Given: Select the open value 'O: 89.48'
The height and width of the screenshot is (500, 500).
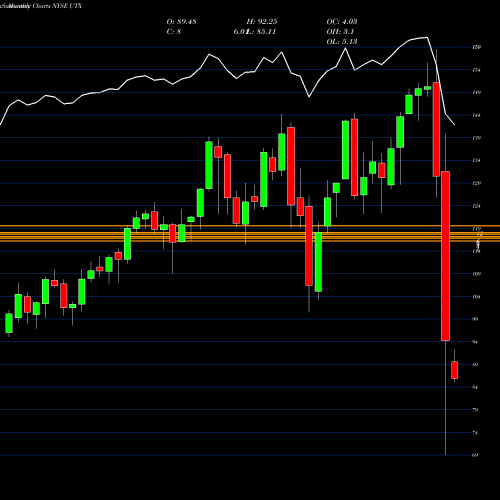Looking at the screenshot, I should pyautogui.click(x=182, y=22).
